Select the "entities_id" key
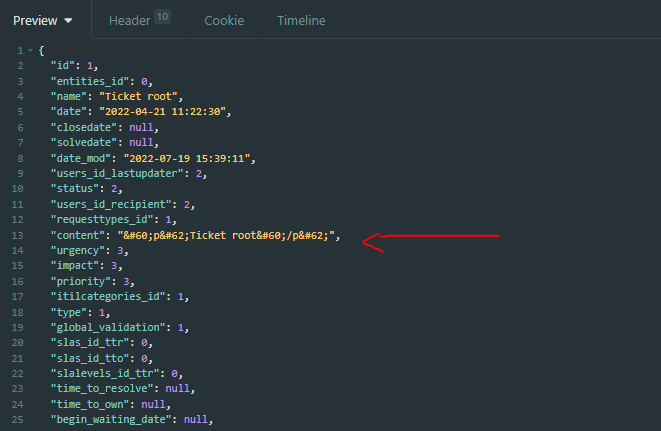The height and width of the screenshot is (431, 661). click(90, 81)
